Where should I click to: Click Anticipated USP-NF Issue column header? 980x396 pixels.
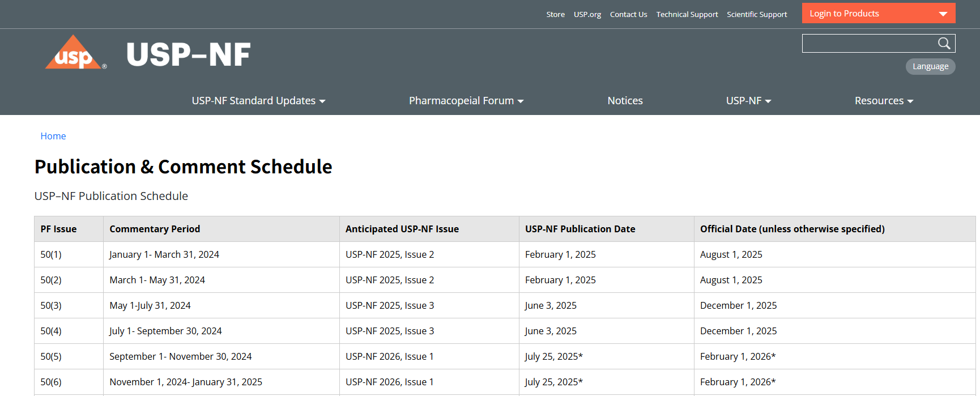tap(429, 229)
